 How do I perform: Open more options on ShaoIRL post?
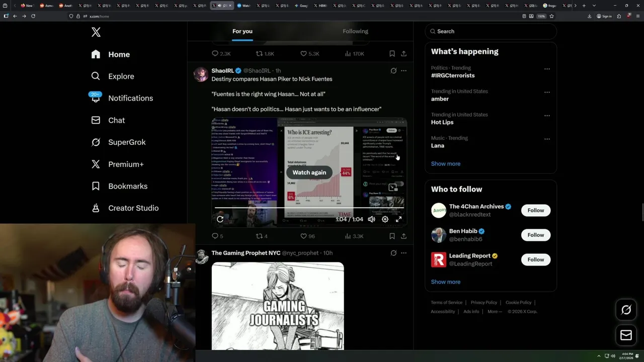(404, 71)
